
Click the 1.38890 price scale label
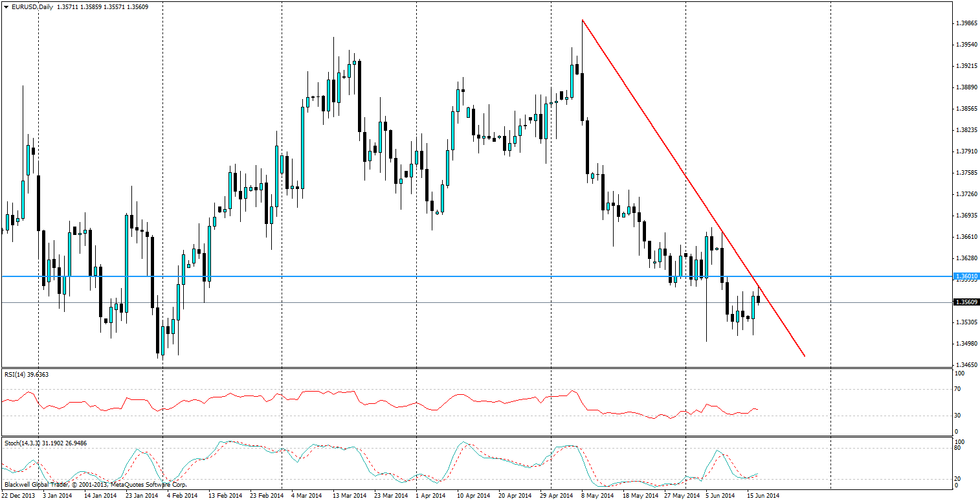pos(966,87)
